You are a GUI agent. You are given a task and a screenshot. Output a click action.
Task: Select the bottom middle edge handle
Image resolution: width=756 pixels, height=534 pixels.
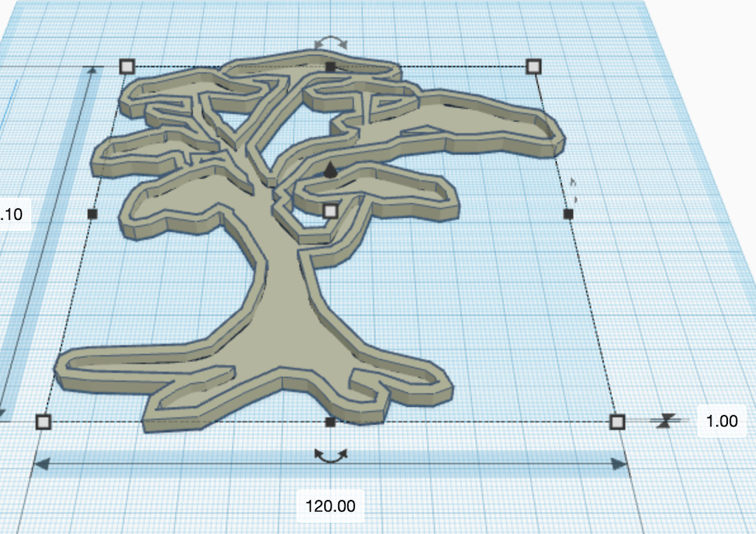331,422
